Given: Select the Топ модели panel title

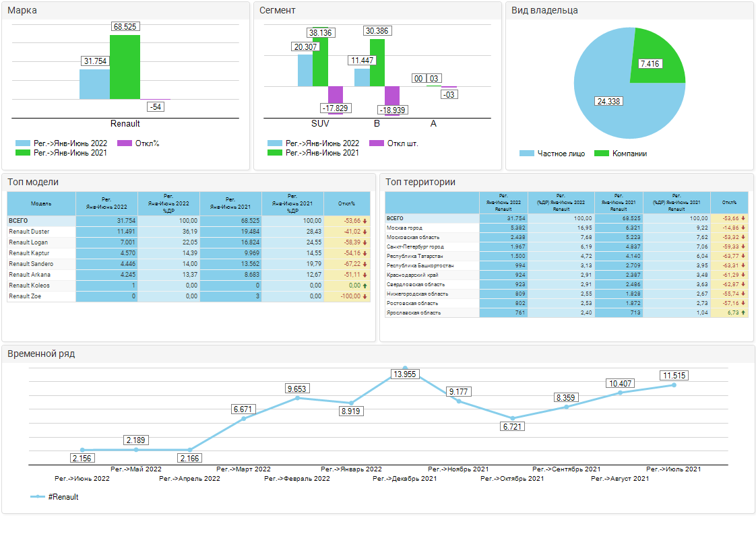Looking at the screenshot, I should coord(33,182).
